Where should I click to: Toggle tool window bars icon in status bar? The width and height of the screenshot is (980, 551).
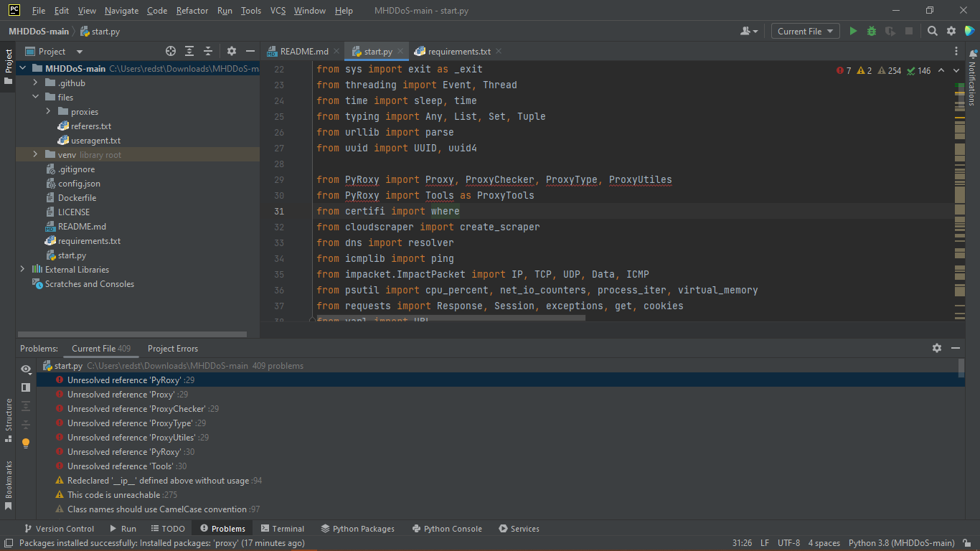tap(8, 543)
